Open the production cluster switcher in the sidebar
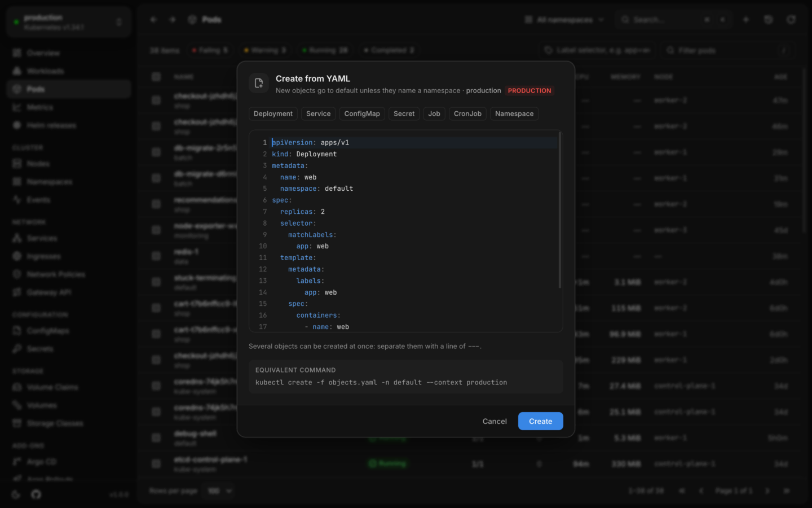Viewport: 812px width, 508px height. (69, 22)
